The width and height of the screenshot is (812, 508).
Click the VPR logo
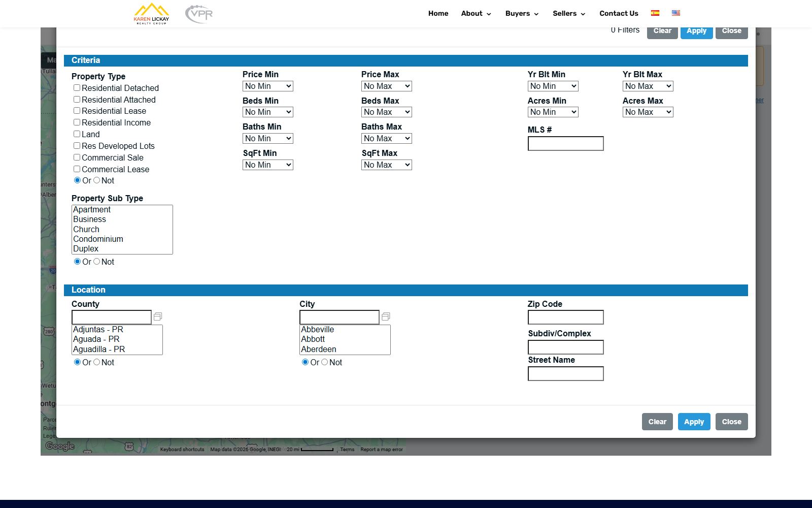tap(199, 14)
